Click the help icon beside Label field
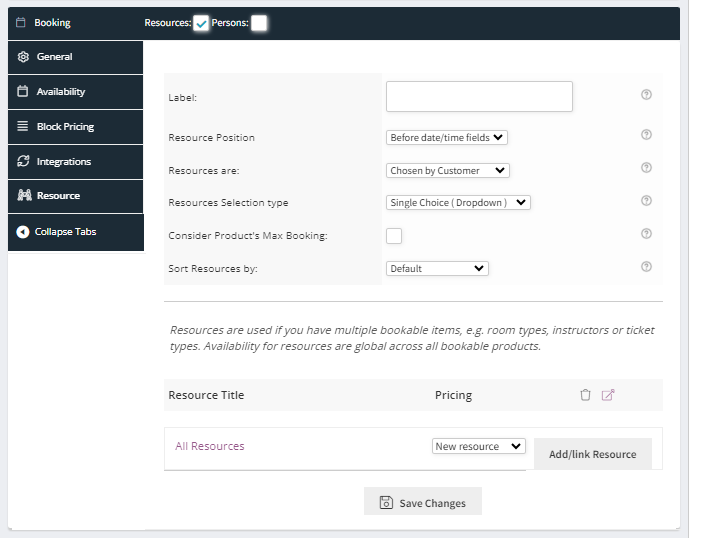Viewport: 701px width, 538px height. click(646, 94)
